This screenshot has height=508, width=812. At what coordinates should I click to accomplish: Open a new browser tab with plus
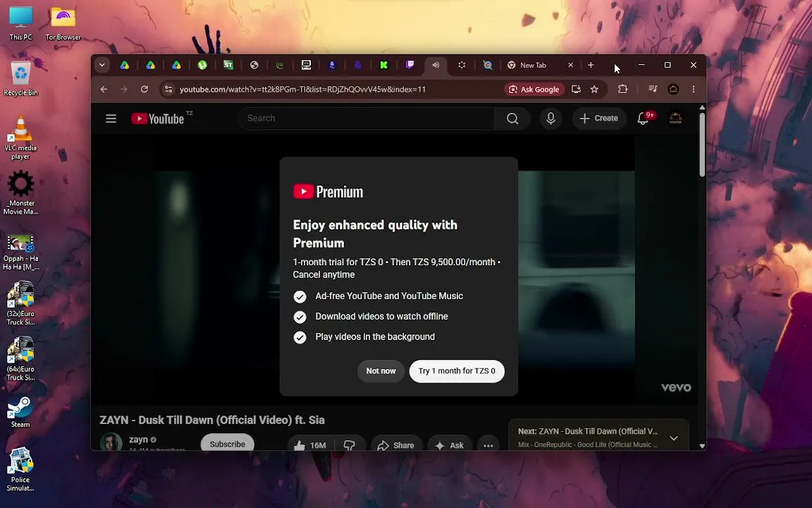pos(591,65)
